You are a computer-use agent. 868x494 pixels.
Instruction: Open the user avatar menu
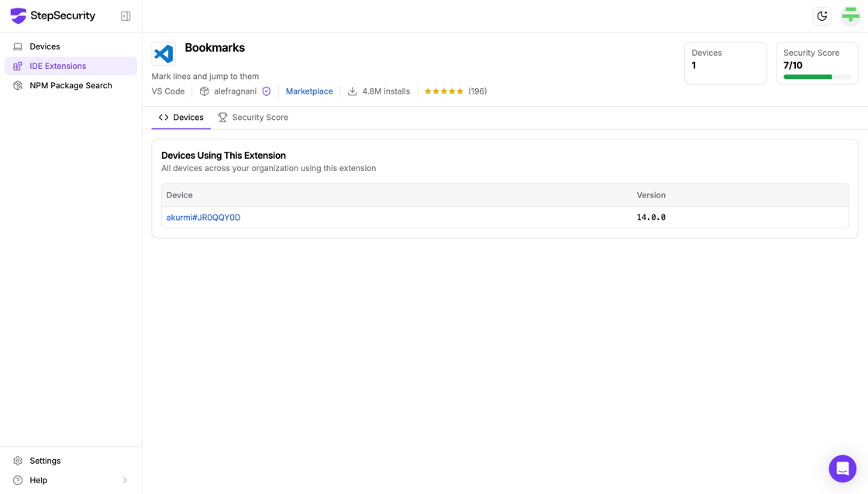[850, 16]
